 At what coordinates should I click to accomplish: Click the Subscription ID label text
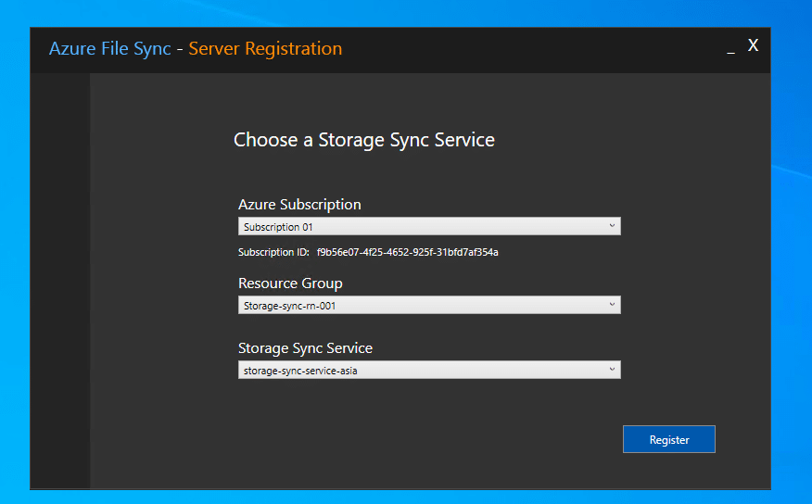coord(267,252)
